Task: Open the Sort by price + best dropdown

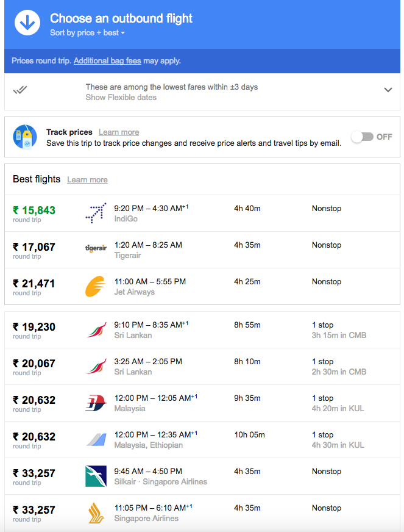Action: pos(88,33)
